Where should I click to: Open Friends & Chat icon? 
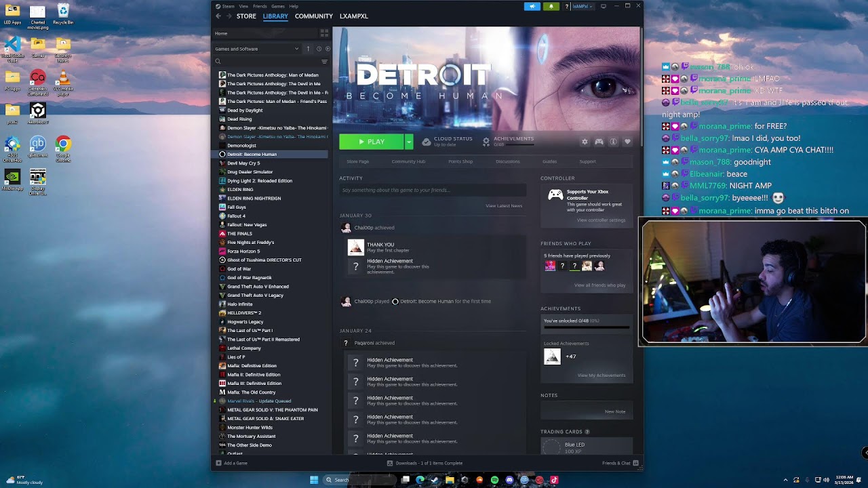(x=636, y=463)
